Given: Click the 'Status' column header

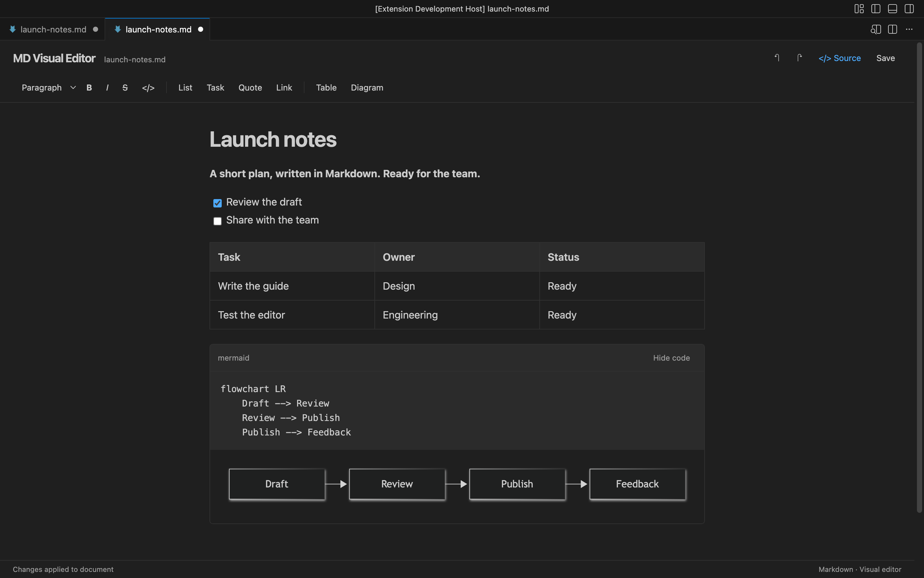Looking at the screenshot, I should 622,257.
